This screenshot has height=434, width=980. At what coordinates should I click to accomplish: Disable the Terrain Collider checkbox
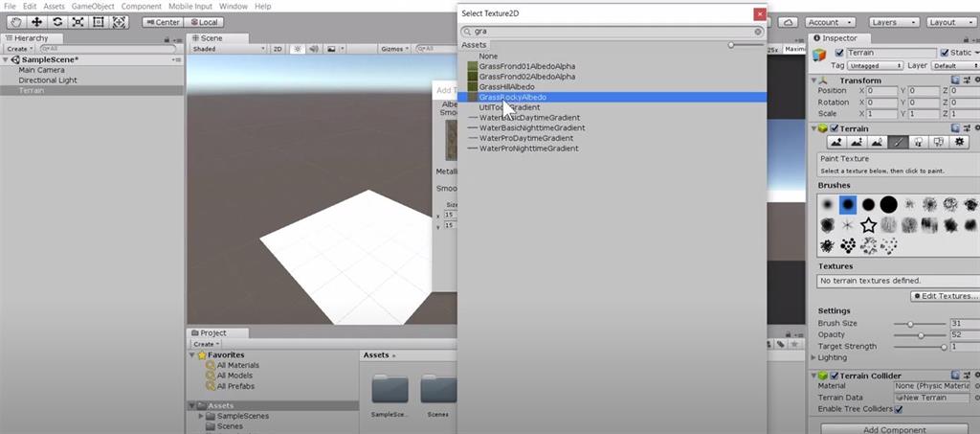click(834, 376)
